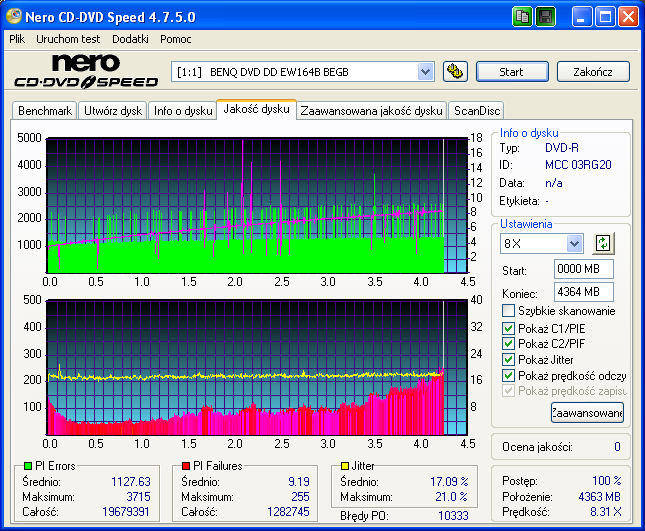Viewport: 645px width, 531px height.
Task: Enable Szybkie skanowanie checkbox
Action: point(508,311)
